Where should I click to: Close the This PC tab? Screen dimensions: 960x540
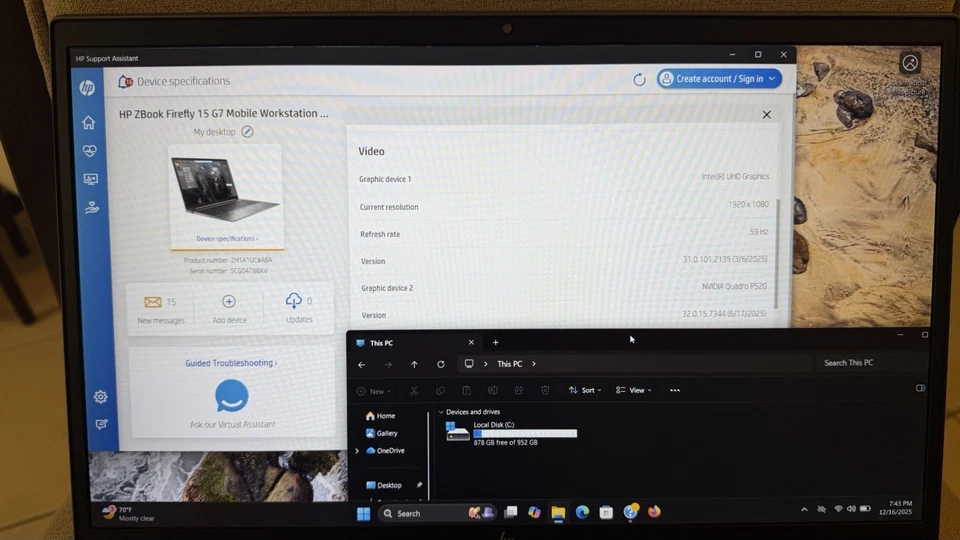[471, 342]
